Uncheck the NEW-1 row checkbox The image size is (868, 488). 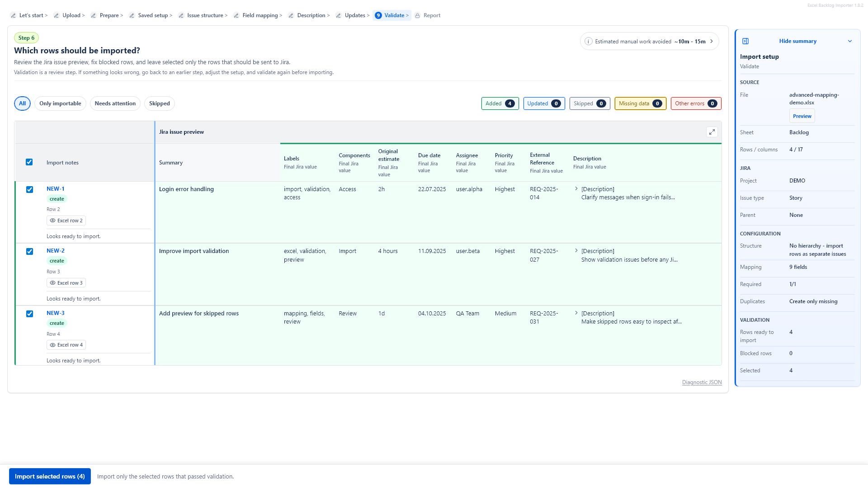point(29,189)
